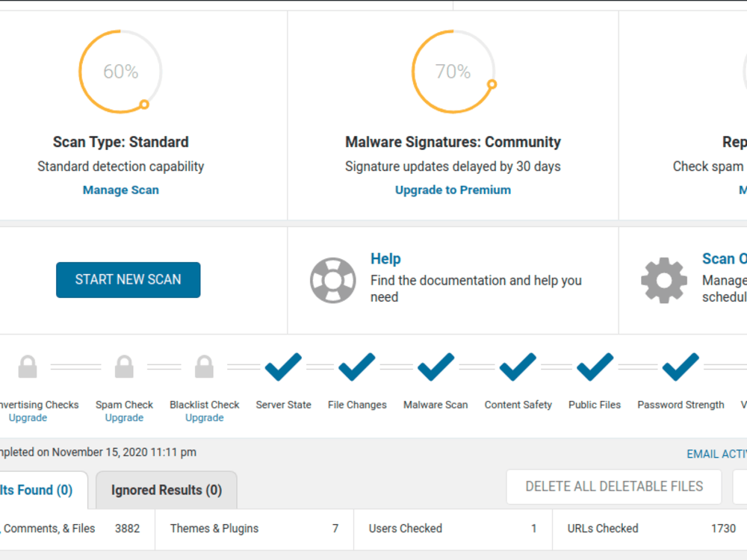The width and height of the screenshot is (747, 560).
Task: Click the 'Malware Scan' stage label
Action: pyautogui.click(x=436, y=405)
